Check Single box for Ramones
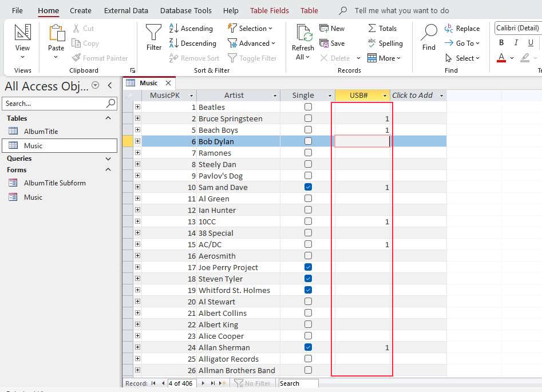 point(308,152)
